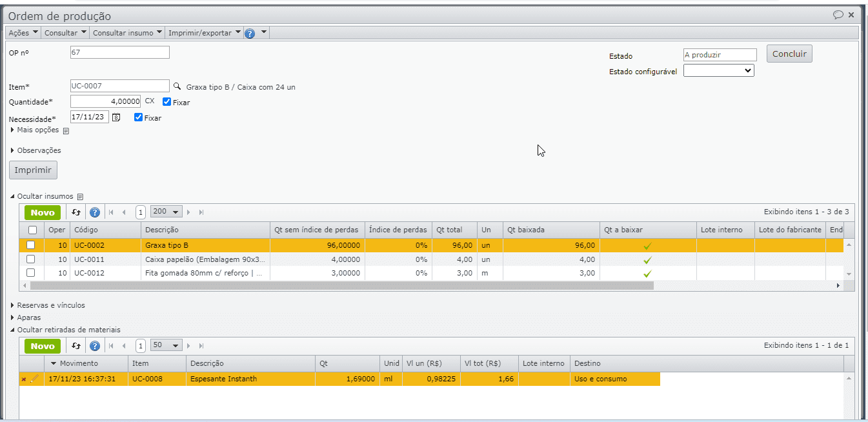
Task: Click the Estado field A produzir
Action: point(720,55)
